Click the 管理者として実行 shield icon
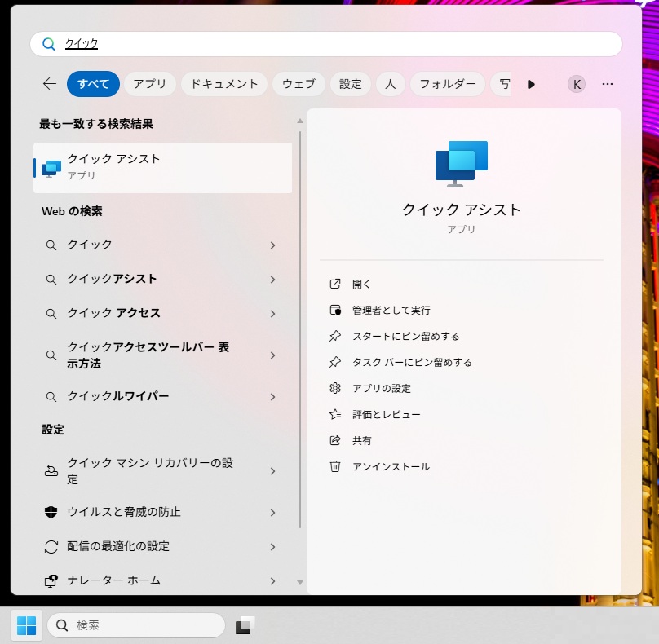This screenshot has height=644, width=659. point(334,310)
